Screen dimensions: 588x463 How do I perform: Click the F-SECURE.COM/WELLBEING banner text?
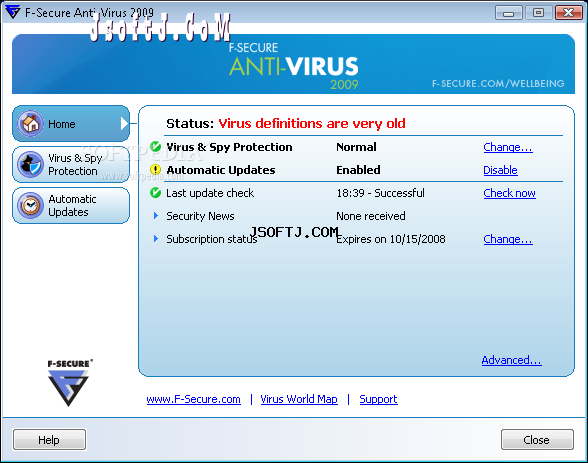(498, 83)
